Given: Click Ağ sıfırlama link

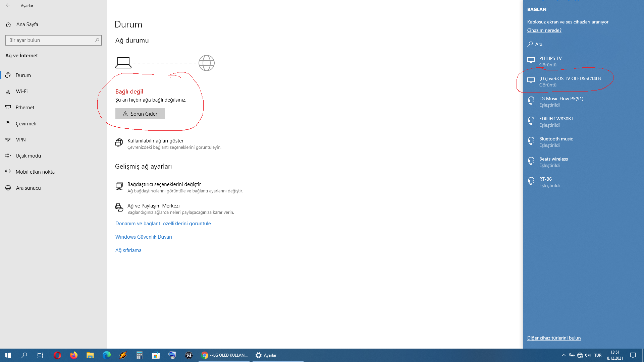Looking at the screenshot, I should (128, 250).
